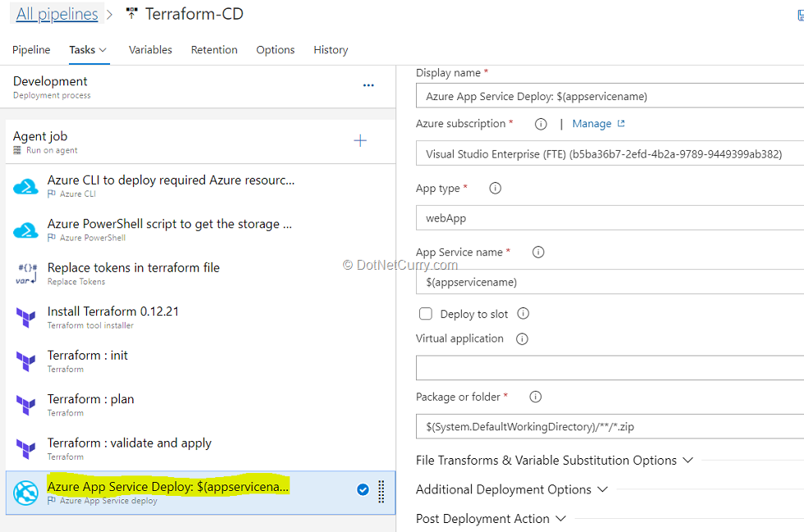Viewport: 804px width, 532px height.
Task: Click the Display name input field
Action: tap(610, 97)
